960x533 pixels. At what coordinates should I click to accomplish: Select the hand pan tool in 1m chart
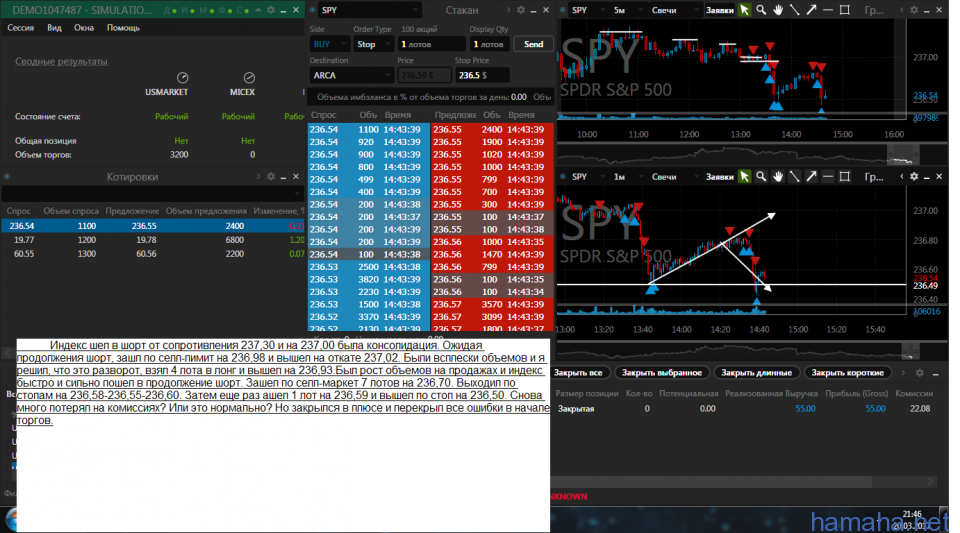[x=778, y=176]
